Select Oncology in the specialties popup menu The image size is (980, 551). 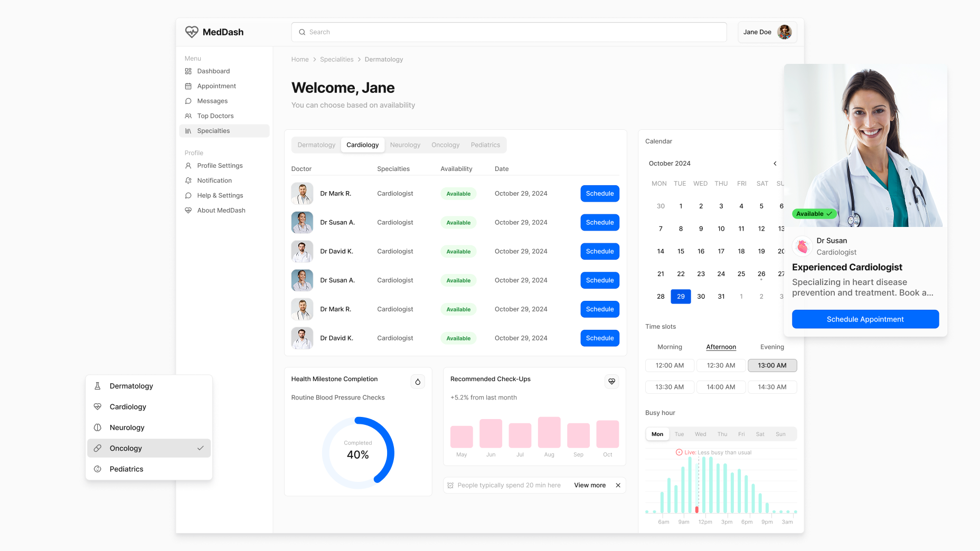pos(125,448)
